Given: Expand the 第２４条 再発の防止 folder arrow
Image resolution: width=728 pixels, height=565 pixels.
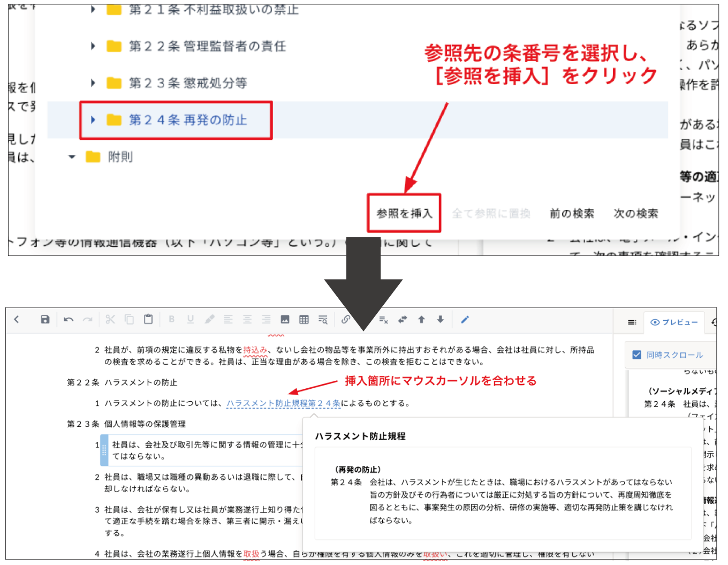Looking at the screenshot, I should click(93, 120).
